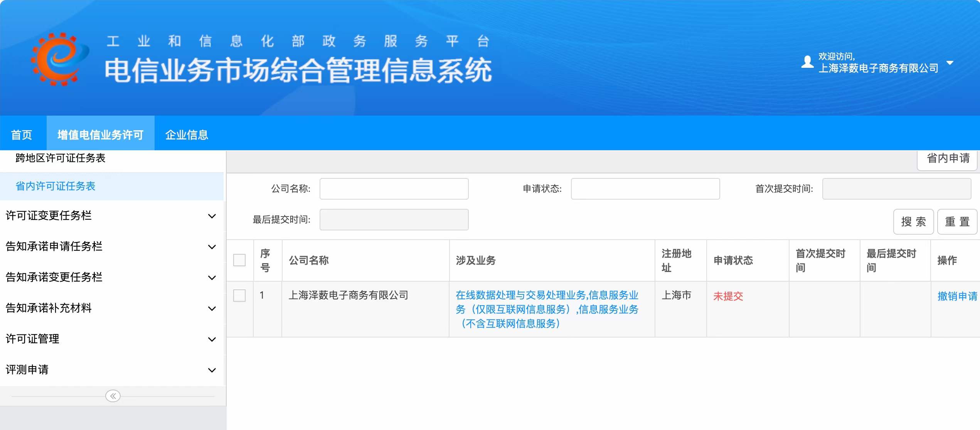980x430 pixels.
Task: Click the 重置 button
Action: coord(957,222)
